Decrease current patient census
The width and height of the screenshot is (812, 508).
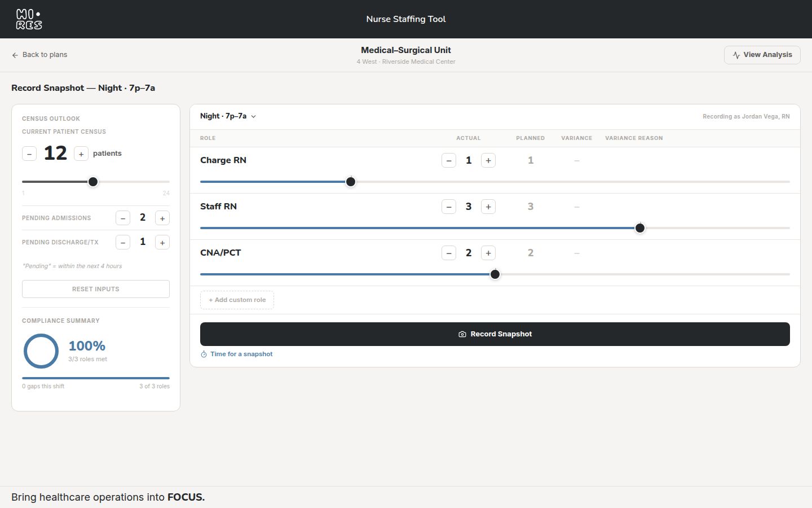point(29,154)
